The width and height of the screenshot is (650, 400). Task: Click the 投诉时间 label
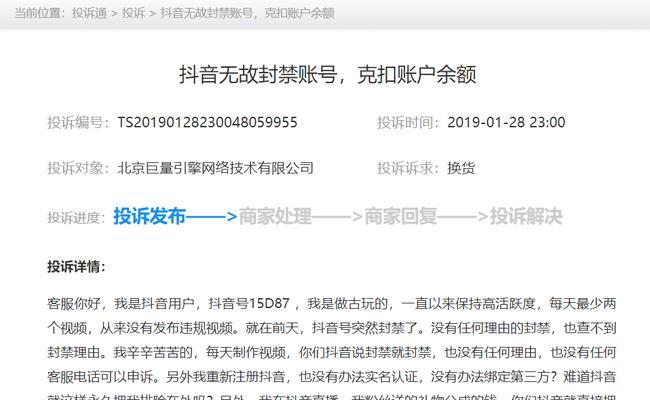click(x=408, y=122)
